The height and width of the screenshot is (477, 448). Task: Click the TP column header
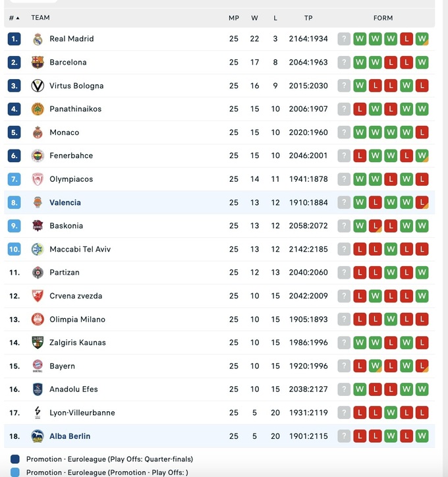[x=308, y=18]
